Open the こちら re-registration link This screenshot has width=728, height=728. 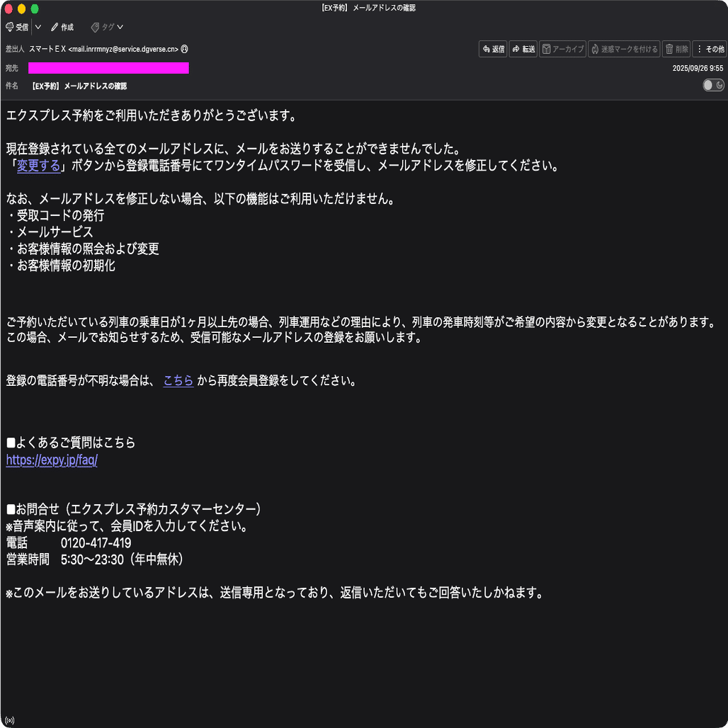pos(178,380)
